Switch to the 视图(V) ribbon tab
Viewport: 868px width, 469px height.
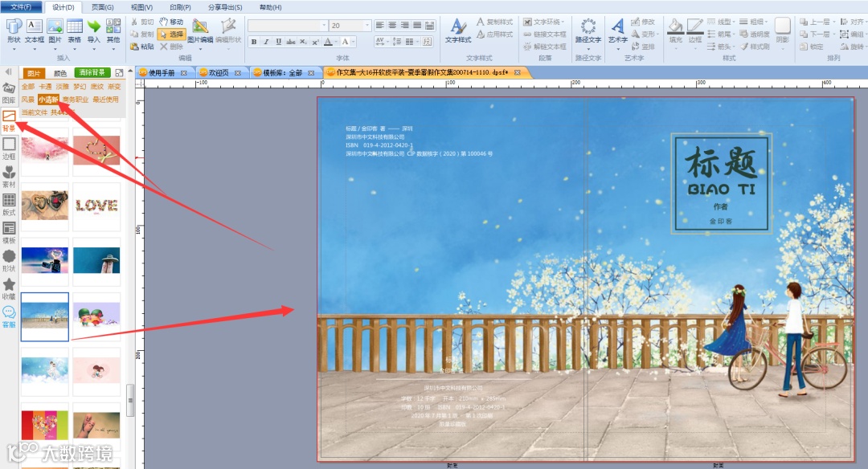(x=141, y=7)
